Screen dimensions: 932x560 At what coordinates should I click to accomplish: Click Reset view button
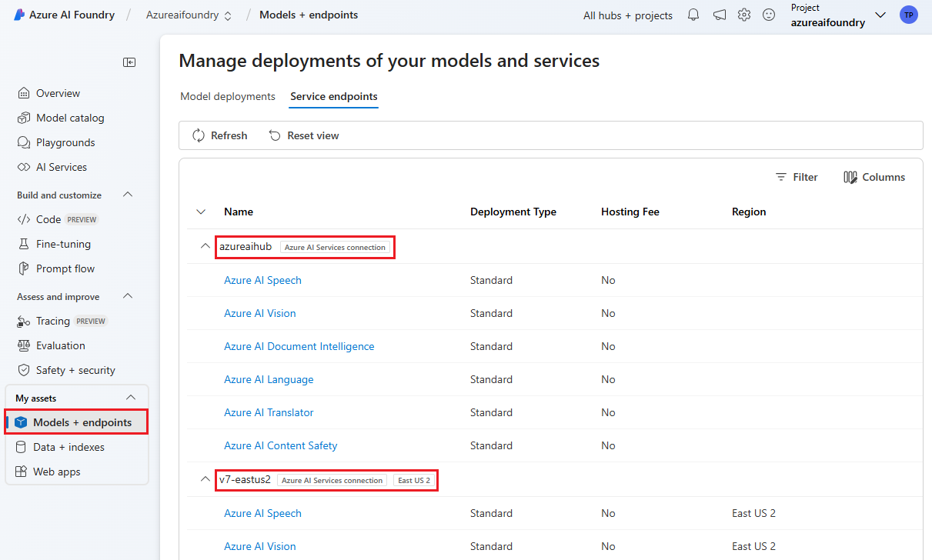[304, 135]
